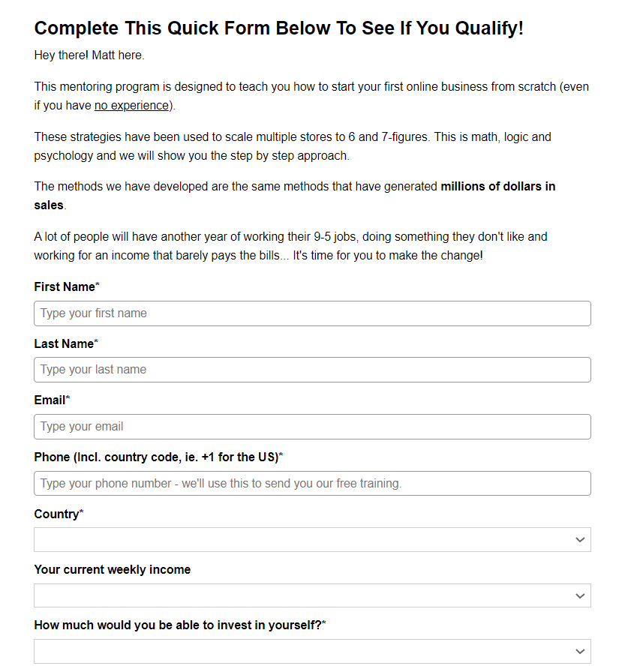This screenshot has width=625, height=672.
Task: Click the Country dropdown chevron arrow
Action: [579, 540]
